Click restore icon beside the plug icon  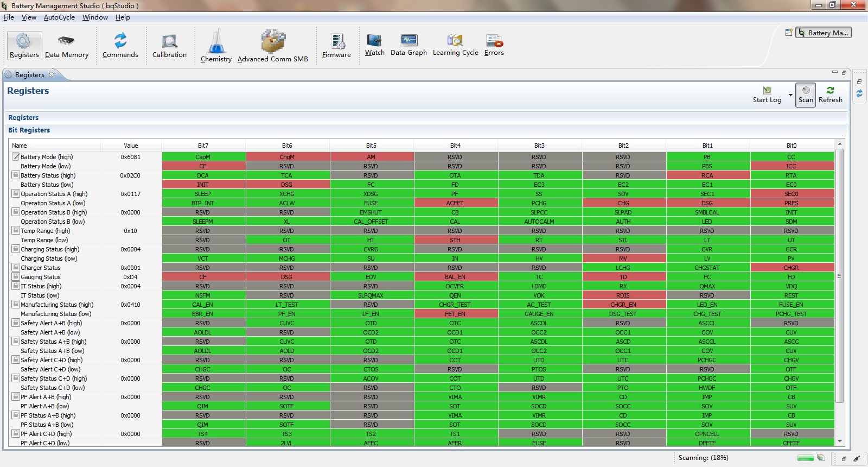click(844, 458)
